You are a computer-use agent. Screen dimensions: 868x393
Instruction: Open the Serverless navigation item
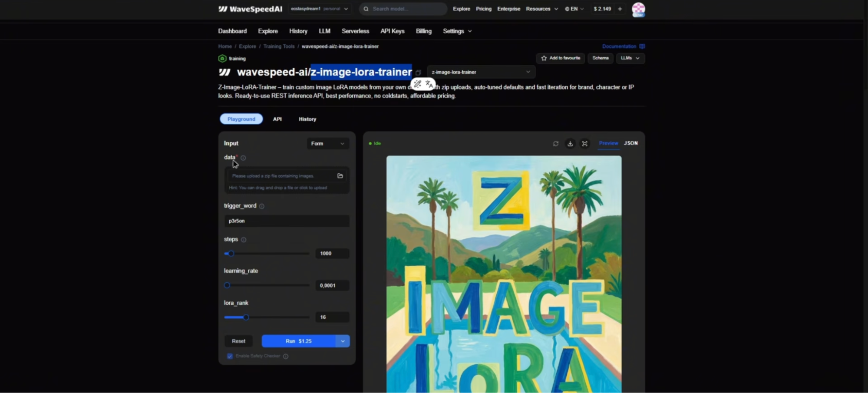pyautogui.click(x=355, y=31)
